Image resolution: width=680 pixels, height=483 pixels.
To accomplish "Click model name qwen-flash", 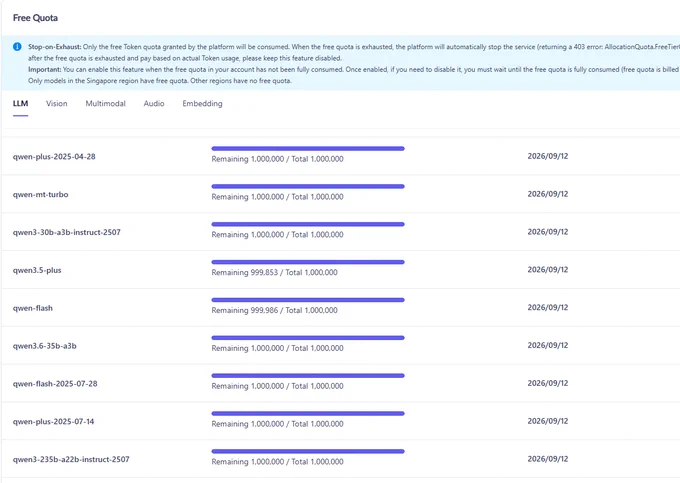I will [33, 308].
